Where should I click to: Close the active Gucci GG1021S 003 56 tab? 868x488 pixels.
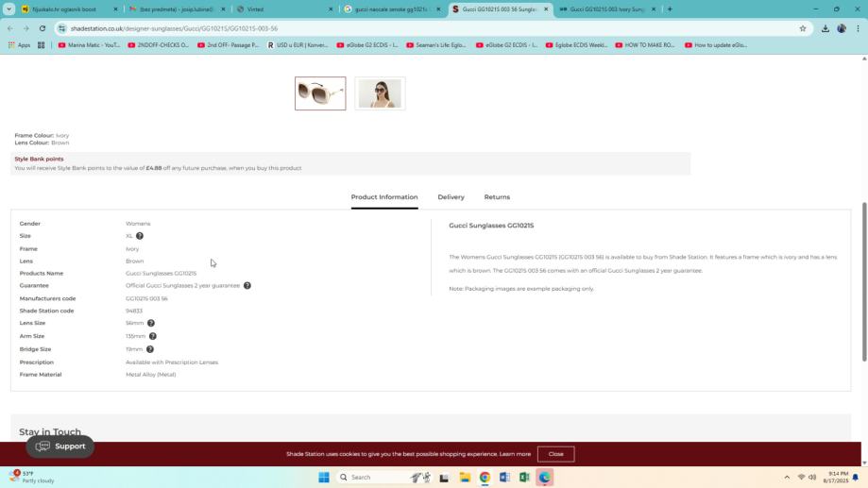tap(545, 8)
